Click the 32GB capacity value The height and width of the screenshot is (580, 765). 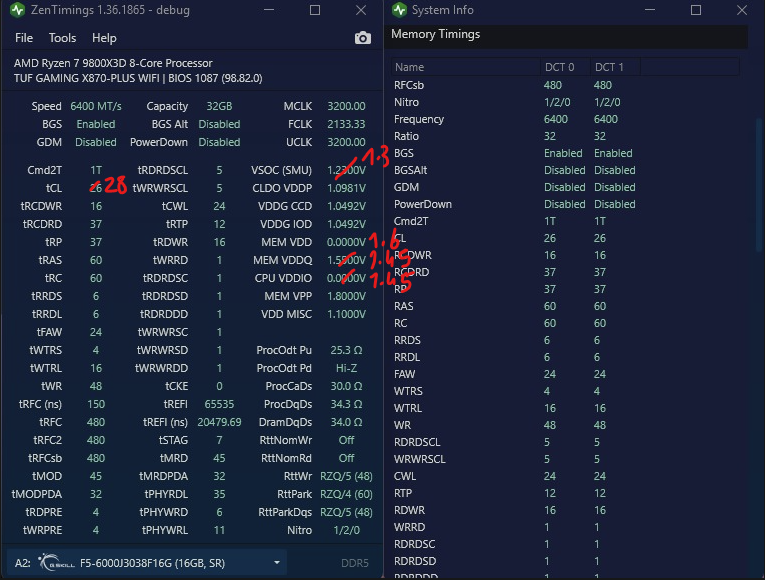pos(219,106)
